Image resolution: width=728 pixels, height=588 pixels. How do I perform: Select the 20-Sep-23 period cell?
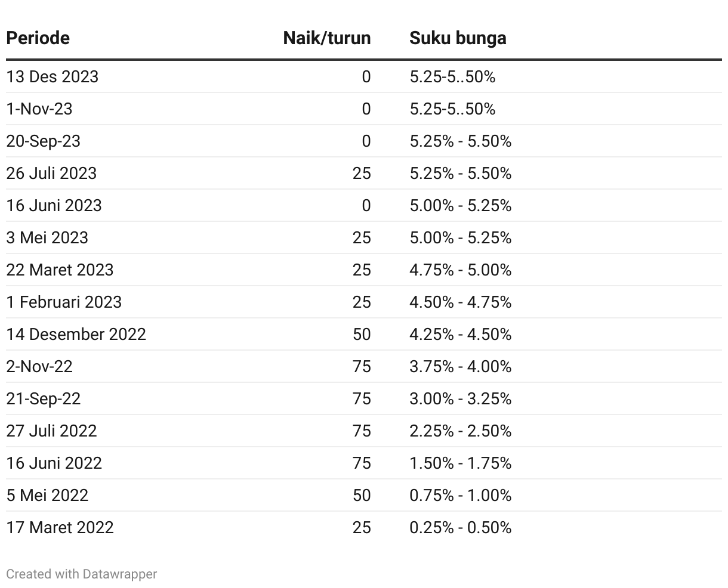(x=44, y=141)
